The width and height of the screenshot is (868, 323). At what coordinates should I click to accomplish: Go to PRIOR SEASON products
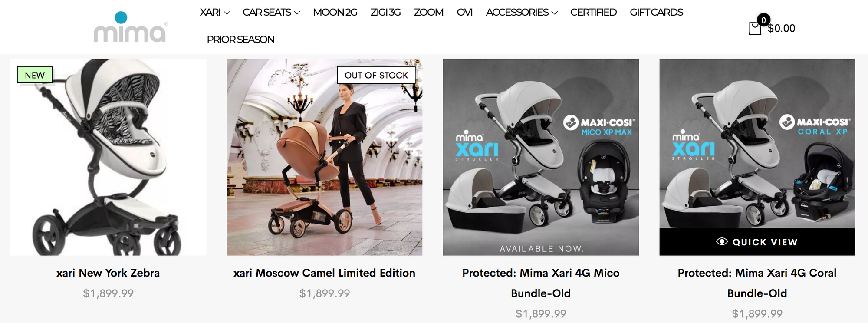240,40
